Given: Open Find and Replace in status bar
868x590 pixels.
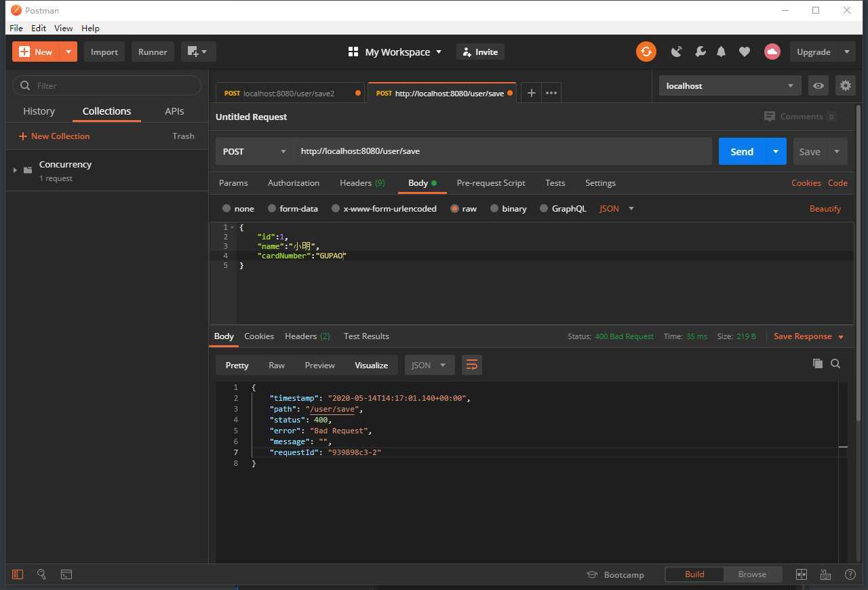Looking at the screenshot, I should 41,574.
